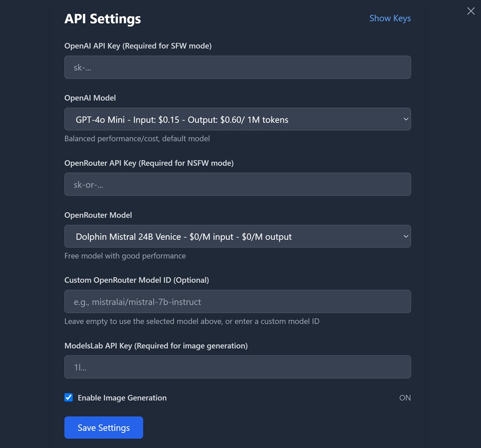481x448 pixels.
Task: Focus the OpenAI API Key field
Action: (237, 67)
